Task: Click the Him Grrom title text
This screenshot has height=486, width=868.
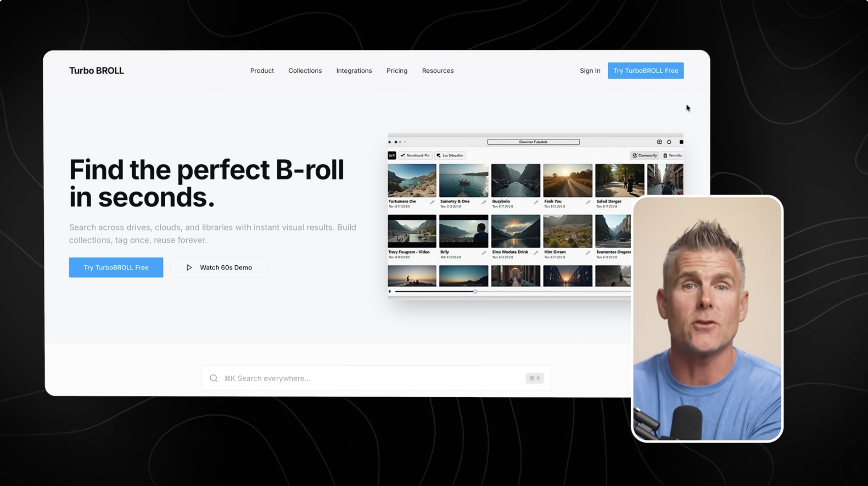Action: coord(555,252)
